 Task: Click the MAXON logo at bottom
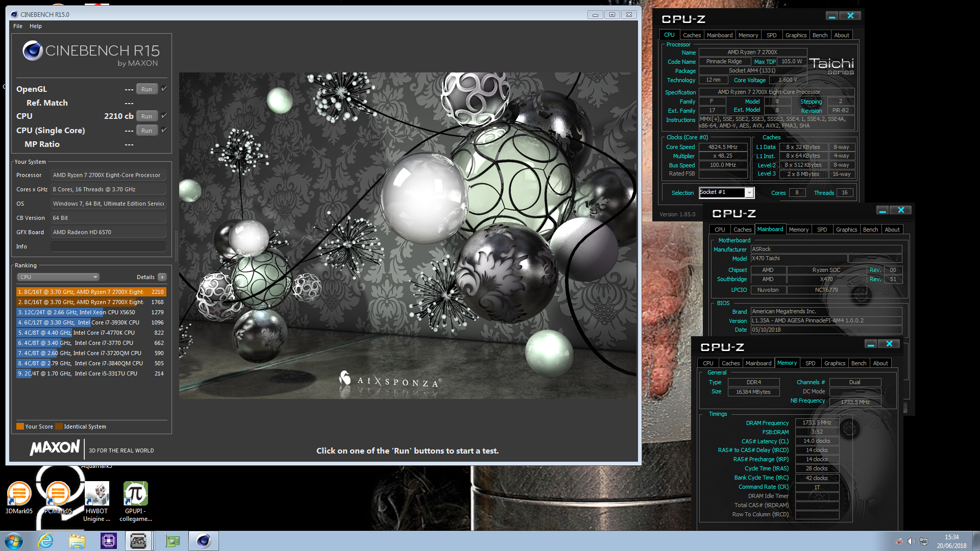tap(55, 448)
